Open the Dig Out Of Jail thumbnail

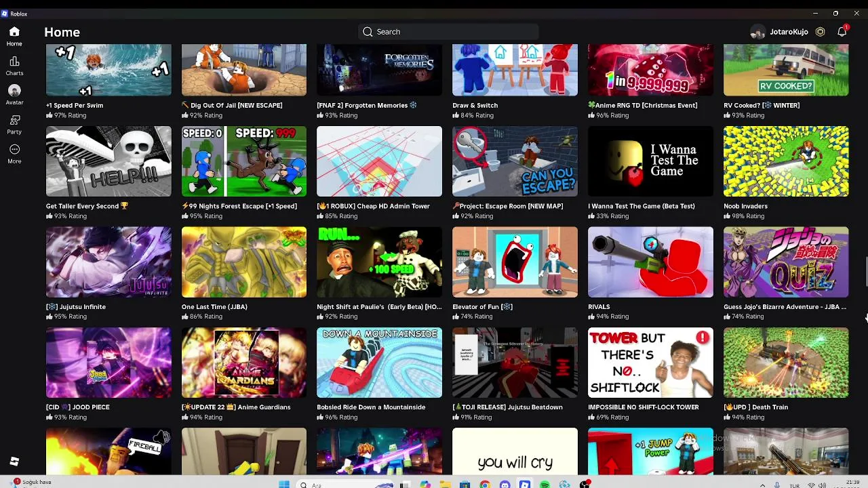point(244,70)
